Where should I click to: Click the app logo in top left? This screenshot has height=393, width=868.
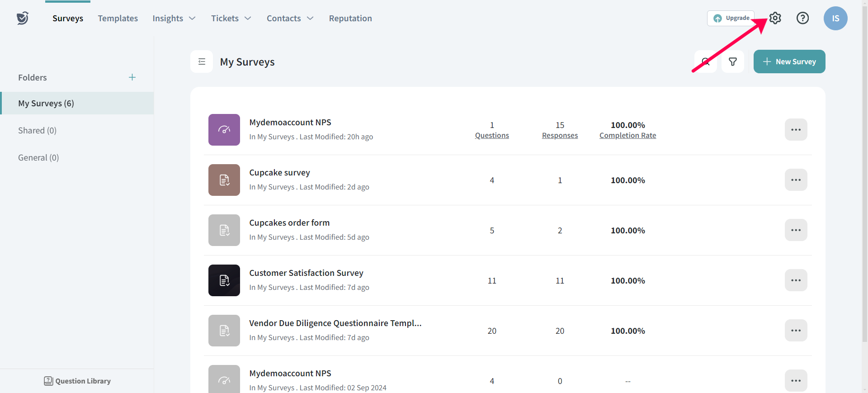coord(23,18)
